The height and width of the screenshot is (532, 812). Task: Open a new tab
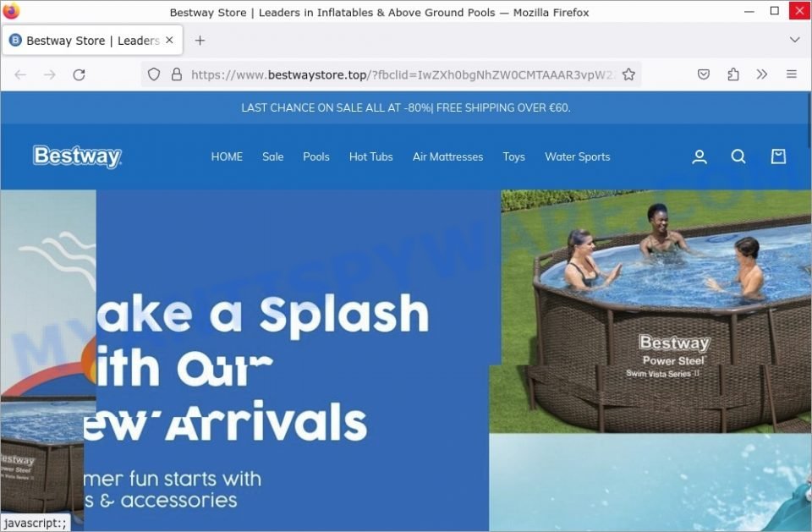[200, 41]
